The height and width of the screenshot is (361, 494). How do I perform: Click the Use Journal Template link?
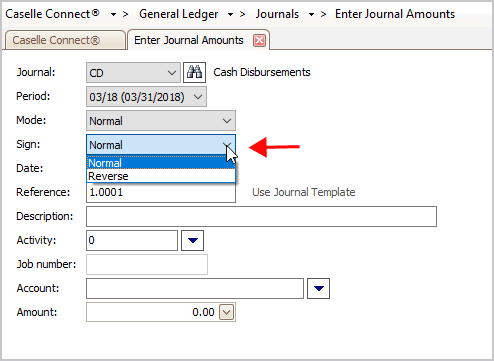303,192
